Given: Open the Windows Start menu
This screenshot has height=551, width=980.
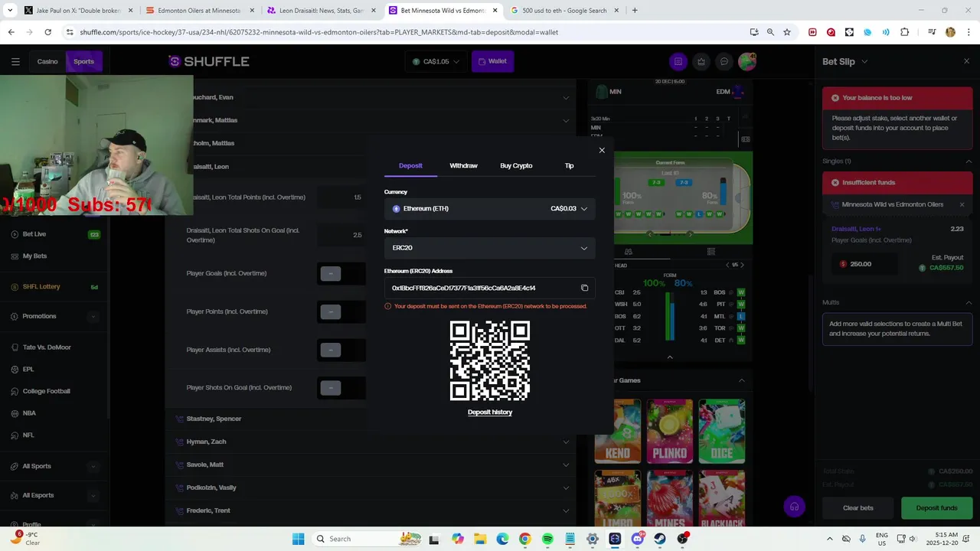Looking at the screenshot, I should pyautogui.click(x=298, y=539).
